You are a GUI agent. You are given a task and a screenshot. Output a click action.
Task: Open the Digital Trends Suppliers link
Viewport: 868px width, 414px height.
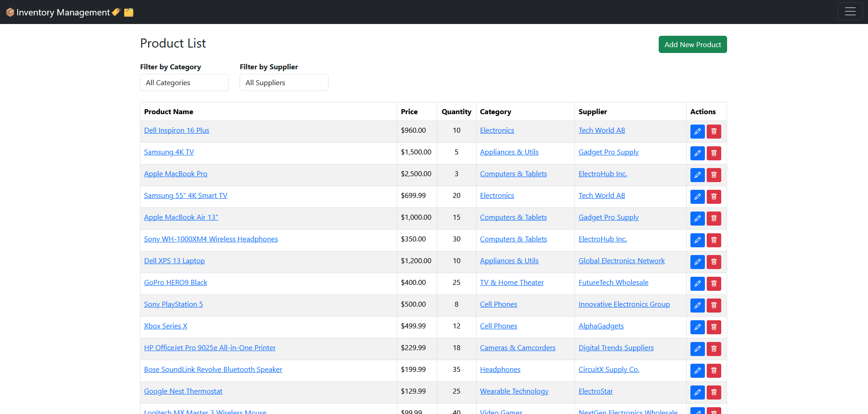coord(616,348)
